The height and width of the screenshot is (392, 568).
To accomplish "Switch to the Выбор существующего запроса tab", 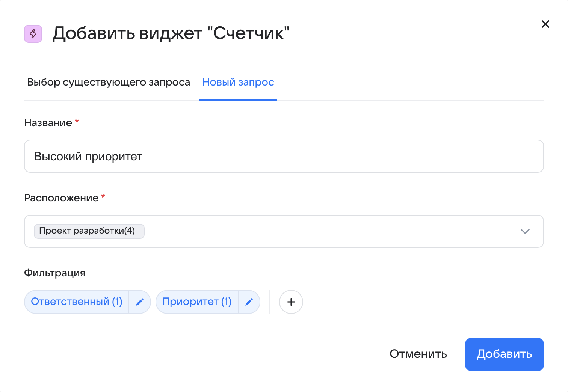I will coord(108,82).
